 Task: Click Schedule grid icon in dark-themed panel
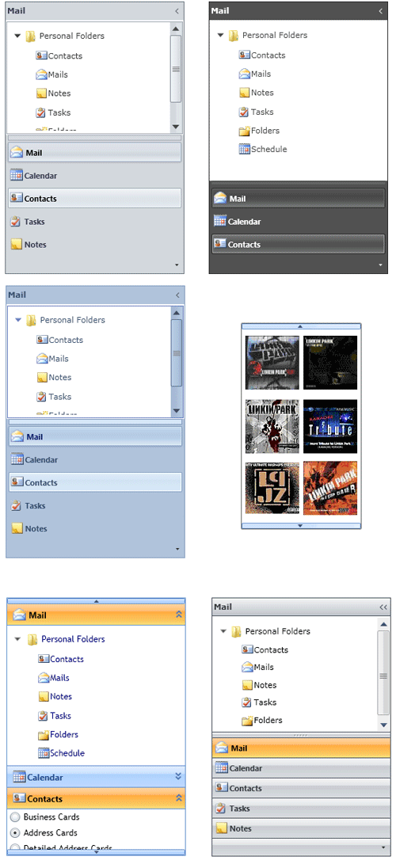coord(245,149)
